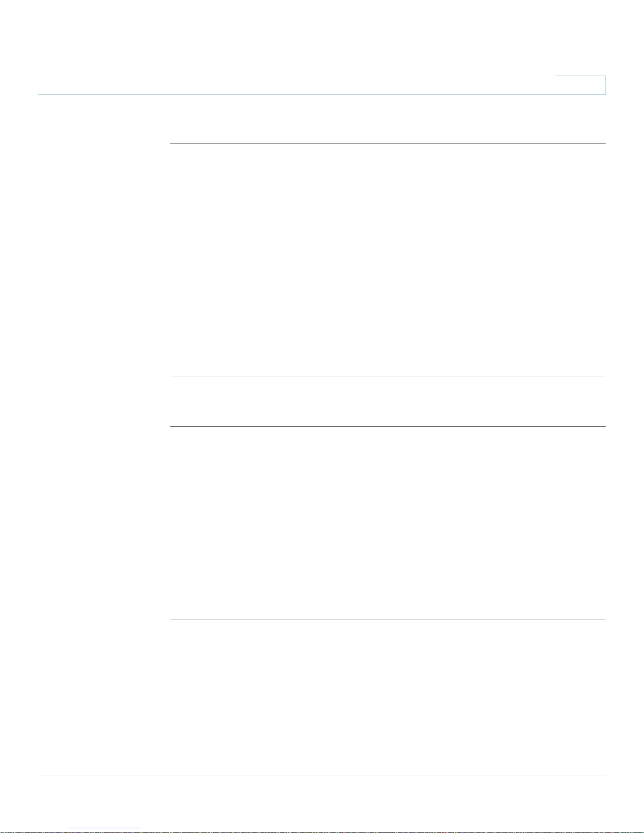Click the bottom rule of the first section
644x833 pixels.
[x=388, y=376]
